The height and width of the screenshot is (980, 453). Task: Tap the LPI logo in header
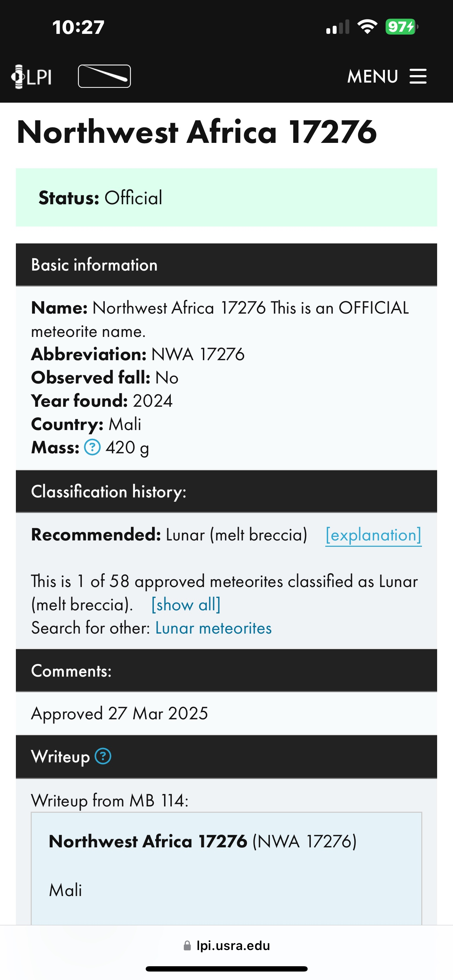(x=31, y=77)
